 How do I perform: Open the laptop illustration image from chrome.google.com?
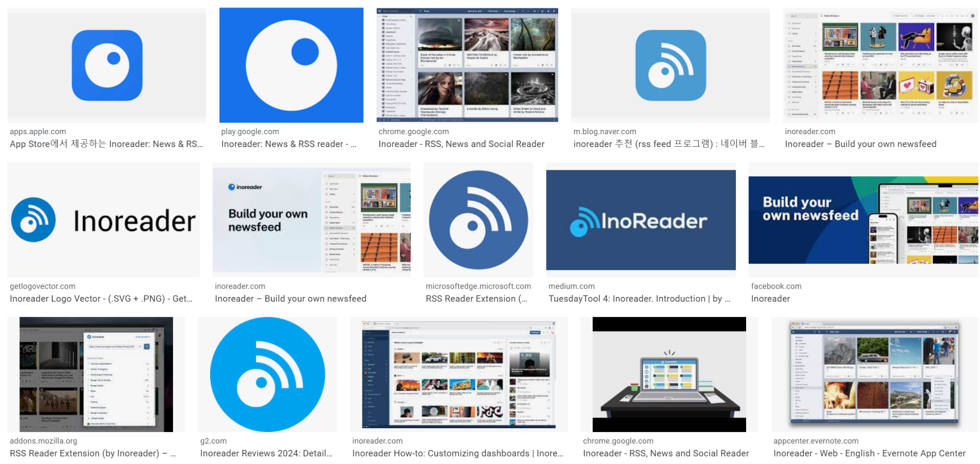click(670, 374)
